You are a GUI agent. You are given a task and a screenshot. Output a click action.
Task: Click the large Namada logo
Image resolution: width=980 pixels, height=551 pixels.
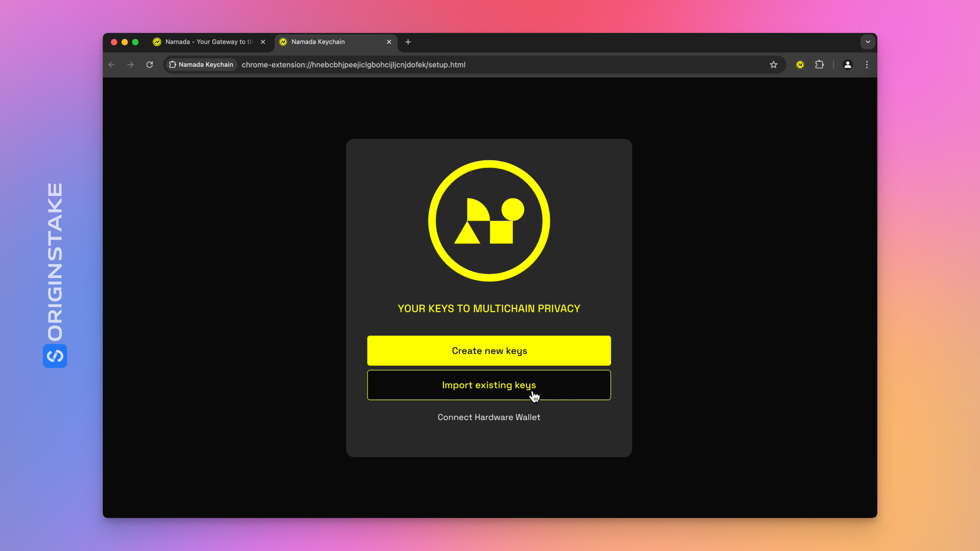(x=489, y=221)
